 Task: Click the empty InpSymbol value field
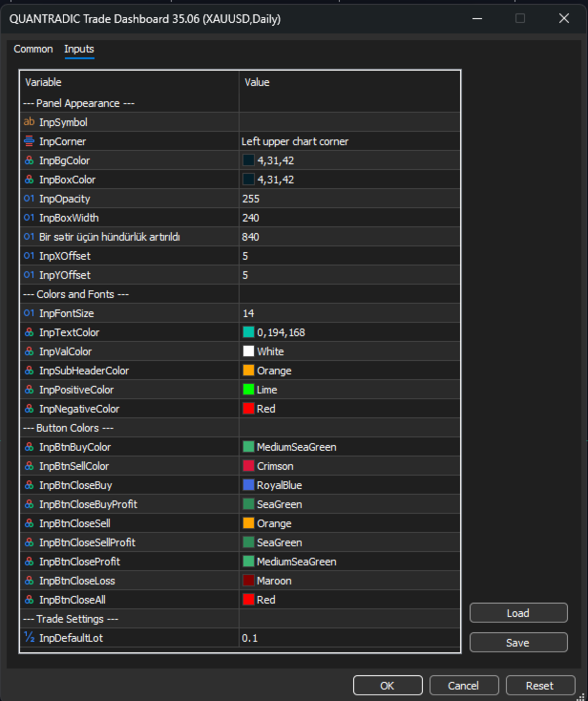[x=350, y=121]
